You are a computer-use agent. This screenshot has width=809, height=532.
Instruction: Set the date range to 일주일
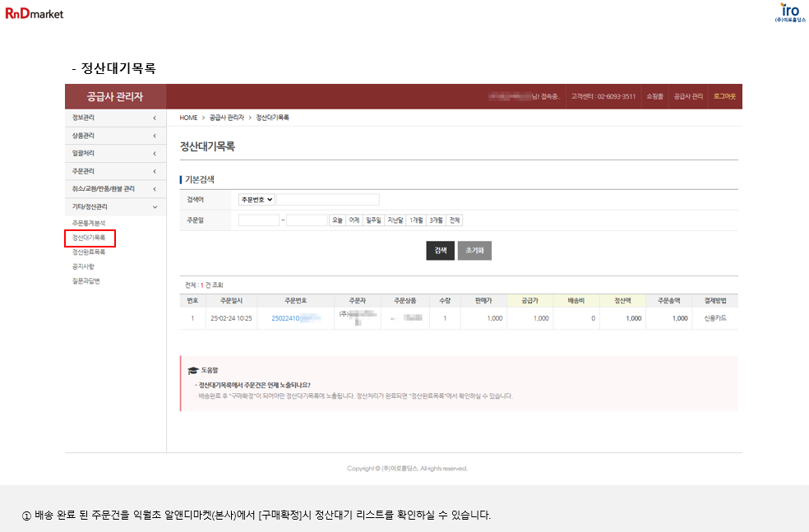point(374,220)
